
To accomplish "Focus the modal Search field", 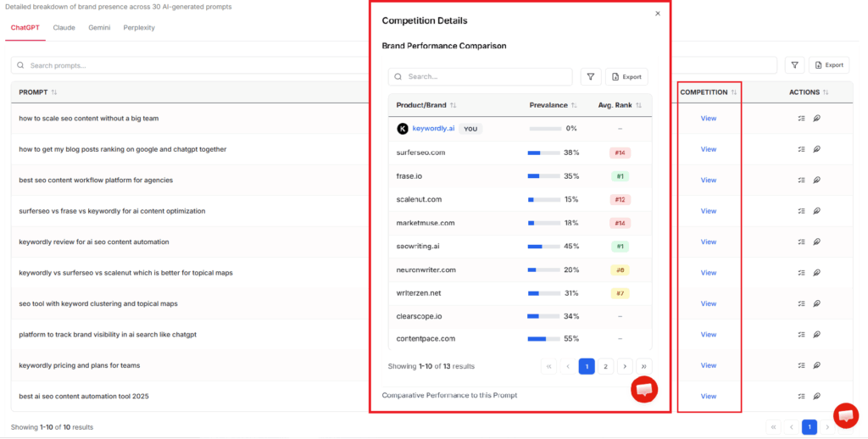I will [481, 77].
